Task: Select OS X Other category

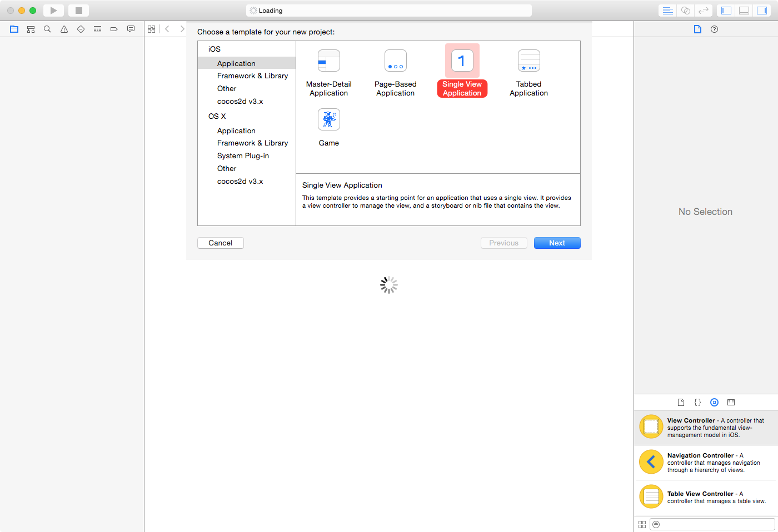Action: click(247, 169)
